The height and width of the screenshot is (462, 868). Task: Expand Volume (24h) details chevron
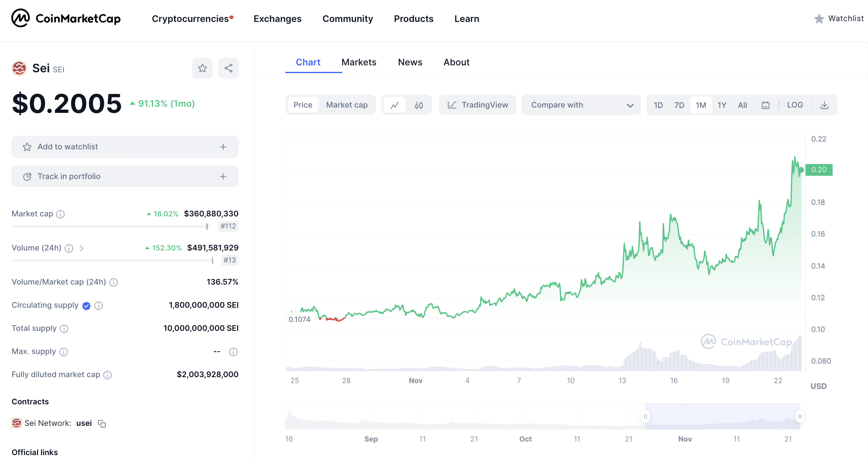tap(81, 248)
